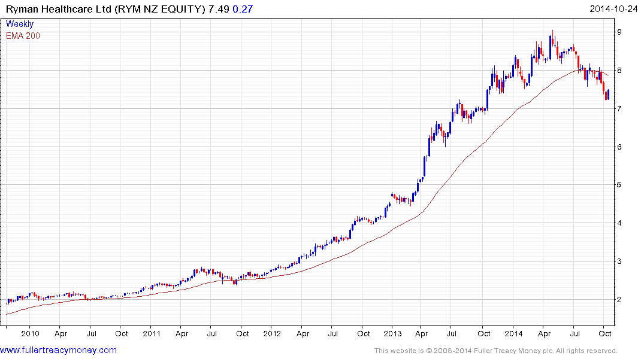Screen dimensions: 644x359
Task: Click the y-axis value 5
Action: click(619, 185)
